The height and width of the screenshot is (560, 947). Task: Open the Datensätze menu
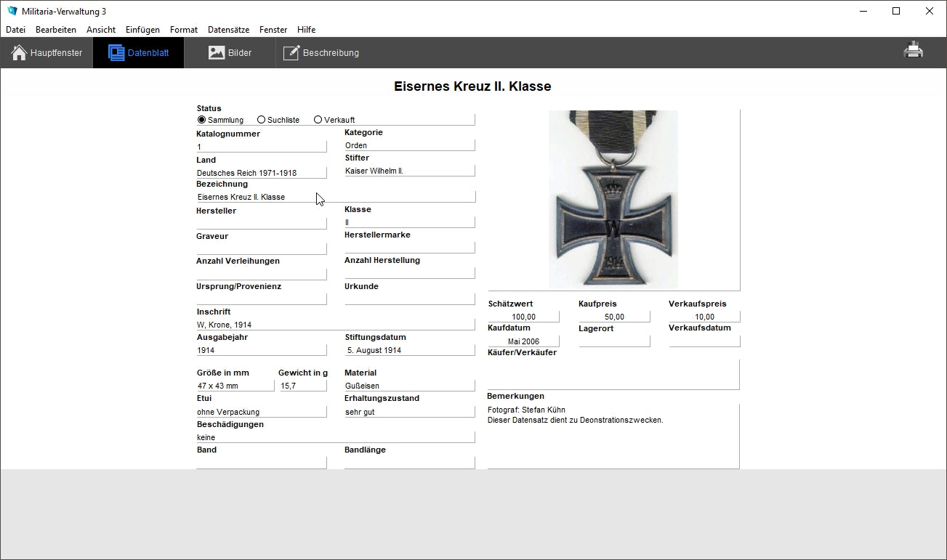point(228,30)
